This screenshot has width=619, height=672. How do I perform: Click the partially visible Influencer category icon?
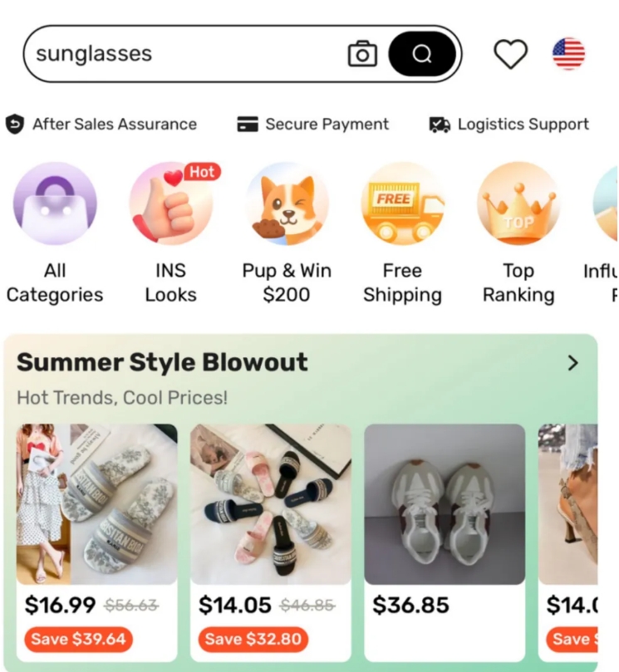[x=606, y=204]
